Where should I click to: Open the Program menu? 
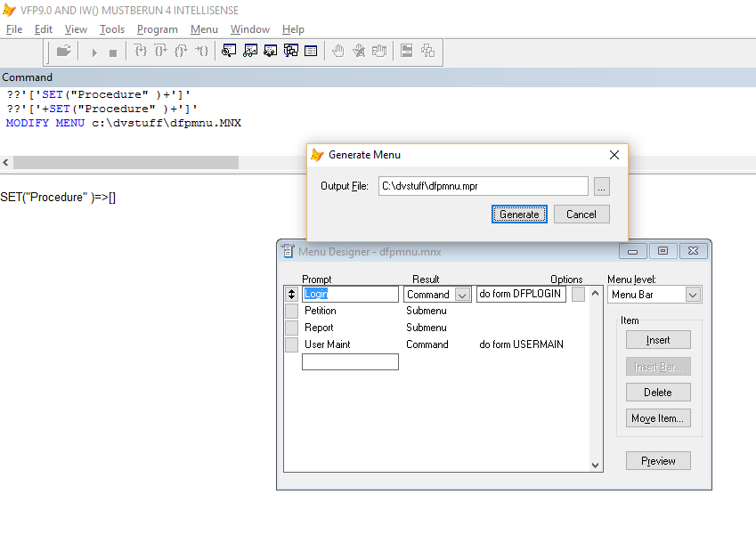click(157, 28)
